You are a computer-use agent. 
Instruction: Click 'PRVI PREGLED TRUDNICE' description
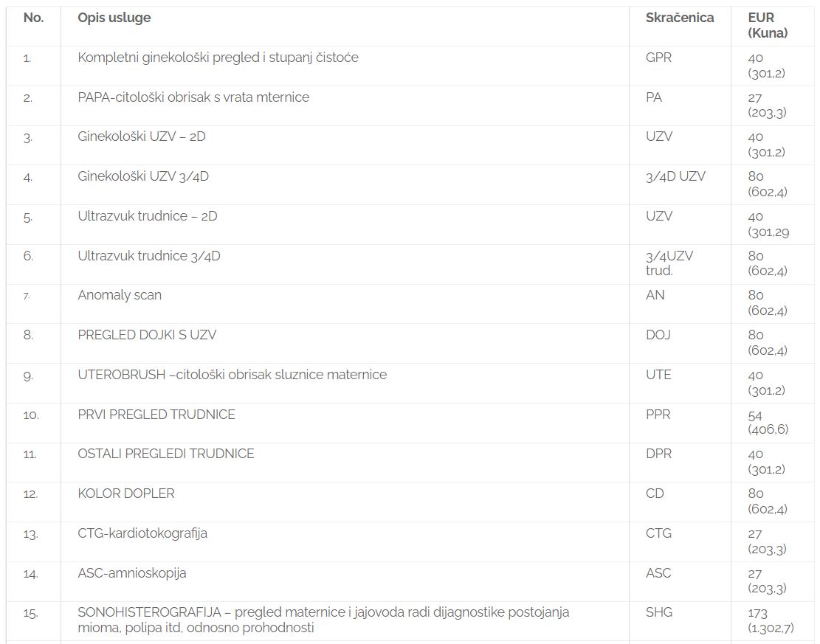coord(156,415)
